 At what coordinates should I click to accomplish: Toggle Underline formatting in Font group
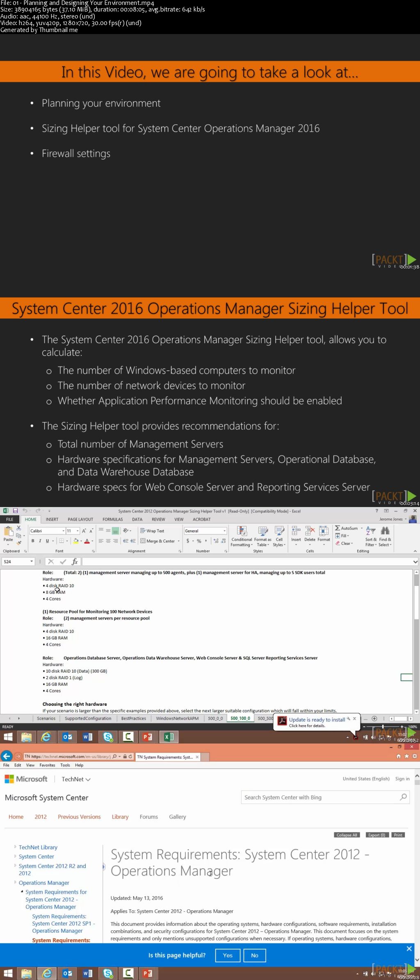click(x=47, y=541)
